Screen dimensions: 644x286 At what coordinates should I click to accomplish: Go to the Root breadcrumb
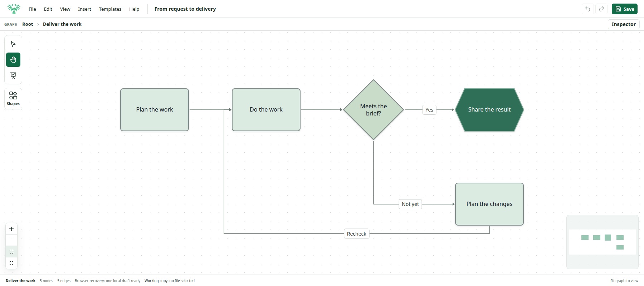click(x=28, y=24)
